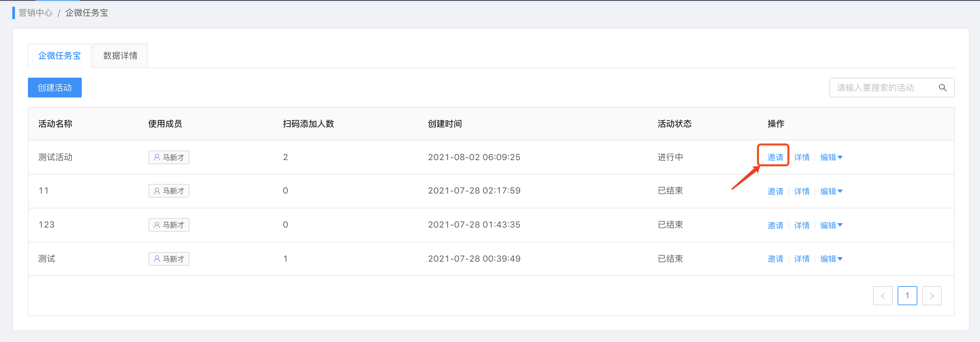
Task: Click 邀请 link for 测试活动
Action: pyautogui.click(x=775, y=157)
